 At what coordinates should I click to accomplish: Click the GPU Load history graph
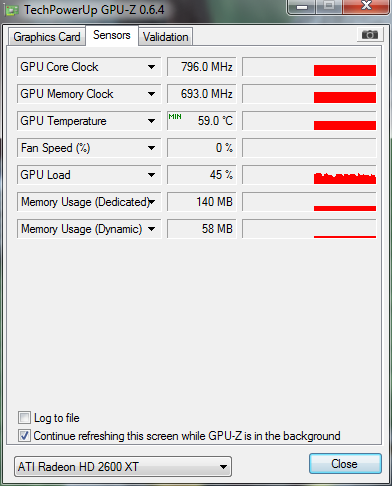(x=309, y=175)
